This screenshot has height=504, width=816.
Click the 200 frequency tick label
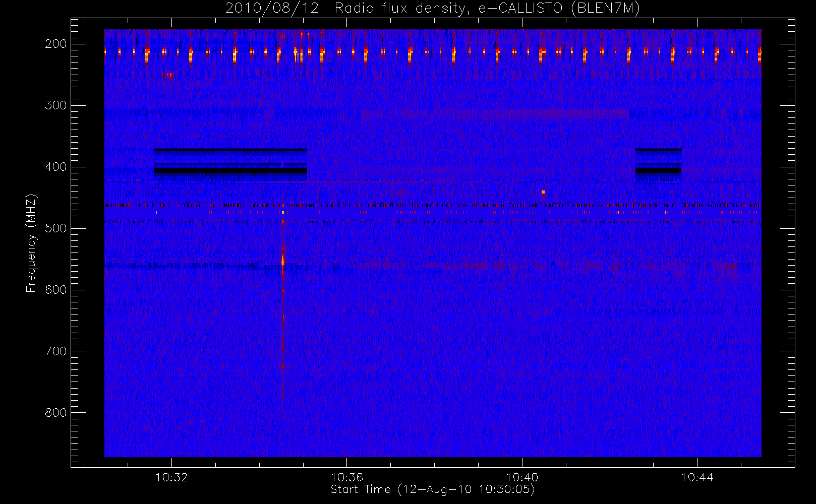pyautogui.click(x=56, y=44)
